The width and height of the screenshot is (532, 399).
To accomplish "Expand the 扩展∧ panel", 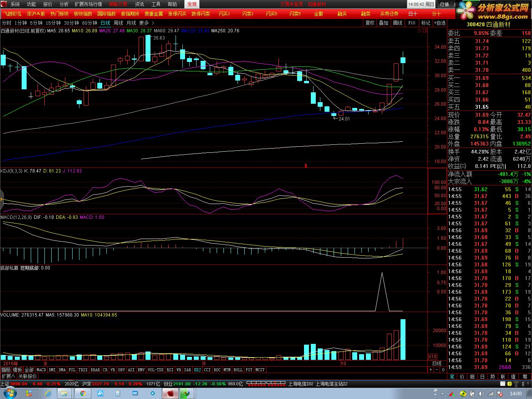I will [x=8, y=376].
